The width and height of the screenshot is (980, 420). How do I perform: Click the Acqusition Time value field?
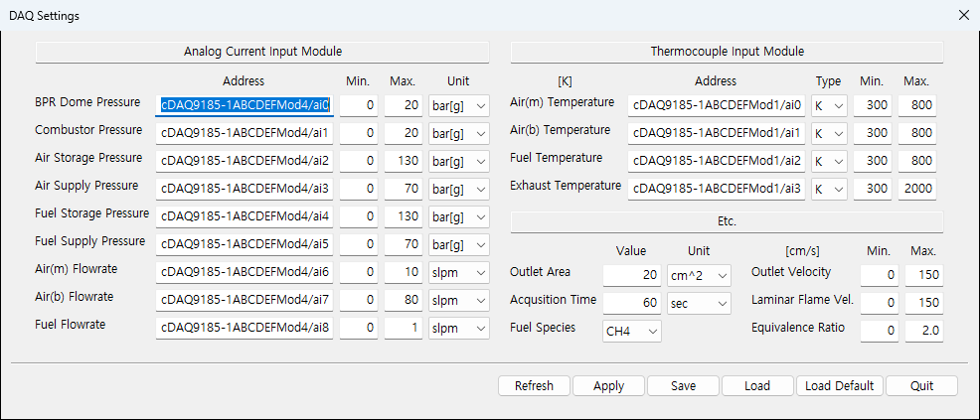632,303
